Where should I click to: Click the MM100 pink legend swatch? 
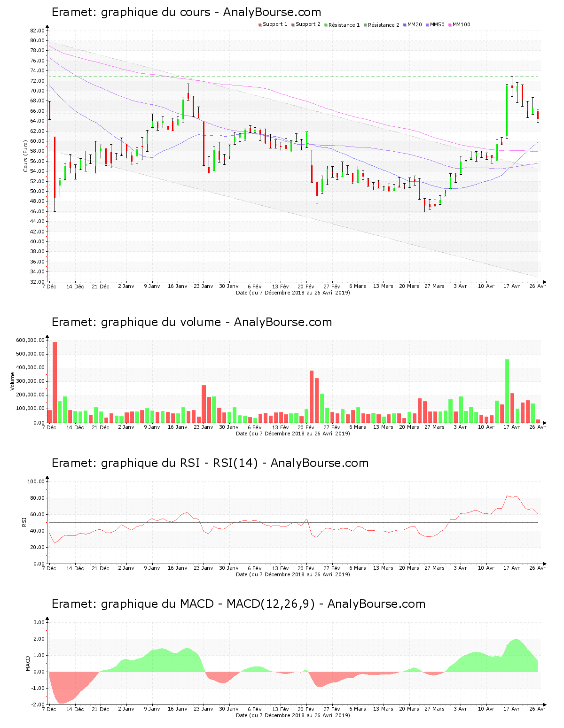pos(450,25)
